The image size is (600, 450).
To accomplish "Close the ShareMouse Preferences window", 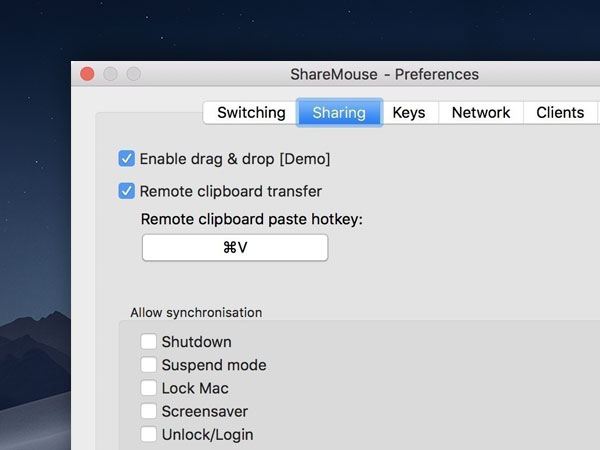I will point(87,74).
